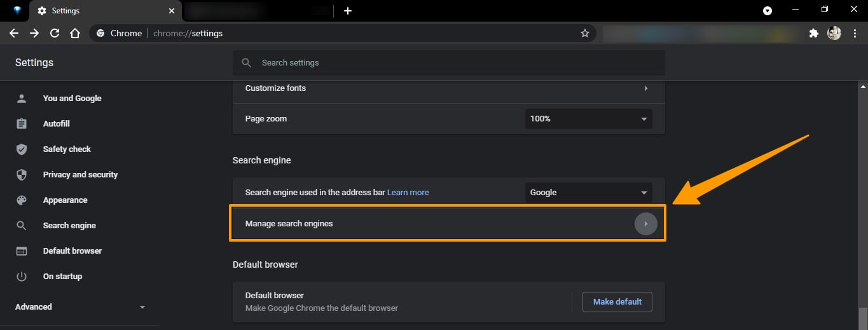
Task: Click the Chrome site info icon
Action: pyautogui.click(x=100, y=33)
